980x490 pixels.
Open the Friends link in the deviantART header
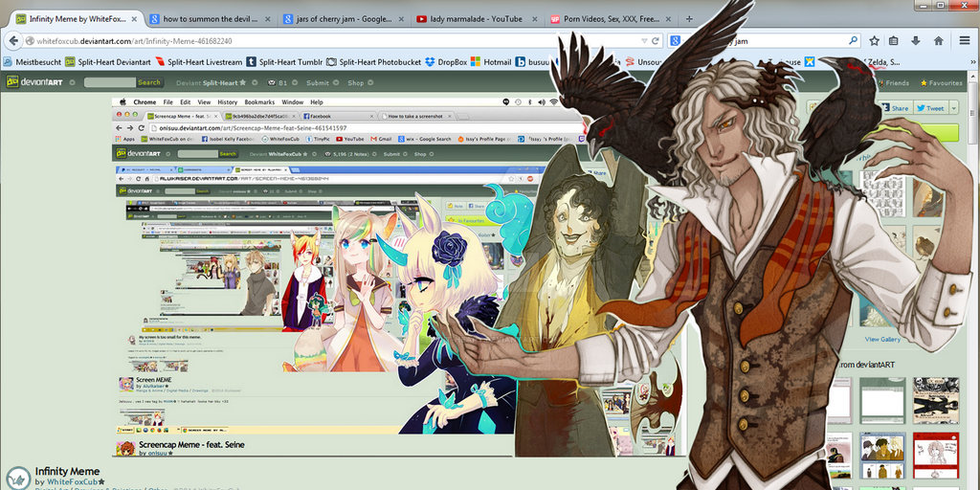pyautogui.click(x=894, y=82)
